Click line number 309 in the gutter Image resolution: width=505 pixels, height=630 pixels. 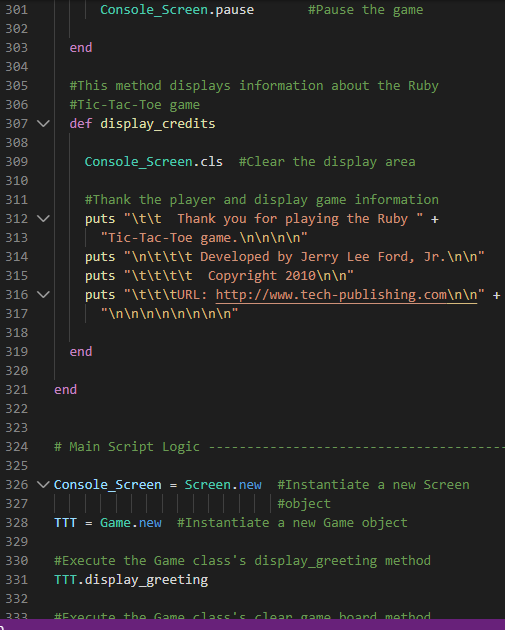[x=16, y=162]
